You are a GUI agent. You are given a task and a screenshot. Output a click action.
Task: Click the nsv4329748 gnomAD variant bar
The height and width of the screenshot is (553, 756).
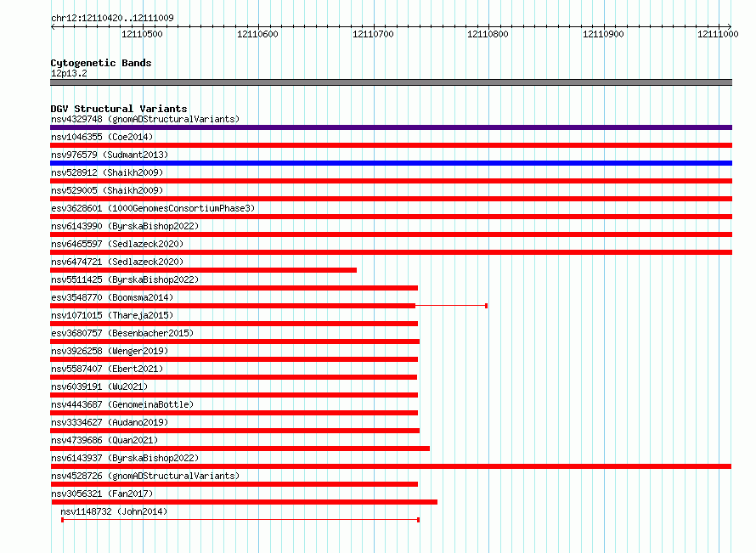391,127
